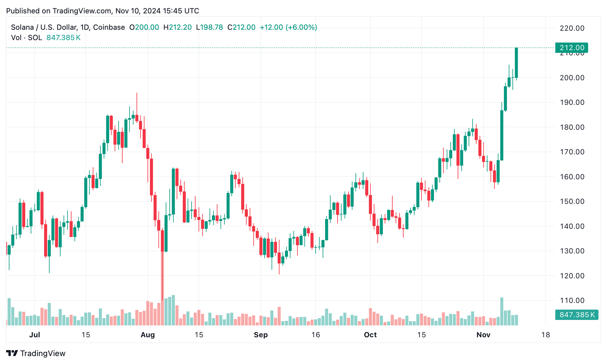Click the 16 date label on time axis
The width and height of the screenshot is (607, 364).
316,335
